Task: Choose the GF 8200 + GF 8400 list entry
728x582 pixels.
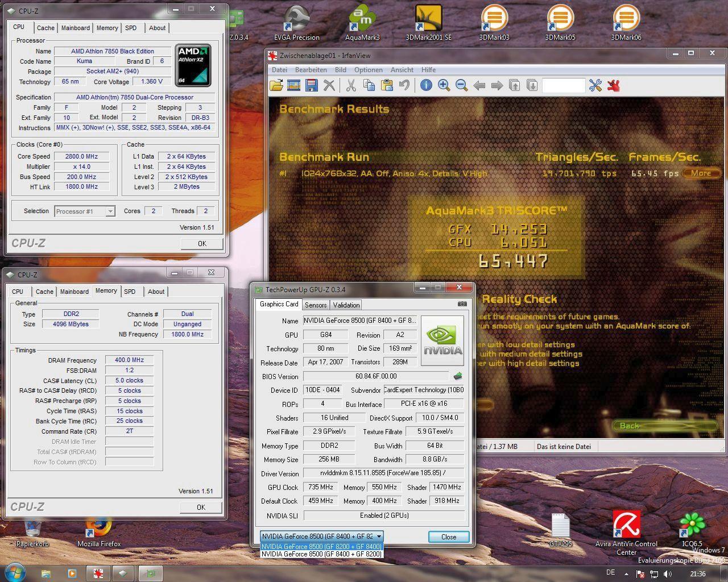Action: tap(322, 546)
